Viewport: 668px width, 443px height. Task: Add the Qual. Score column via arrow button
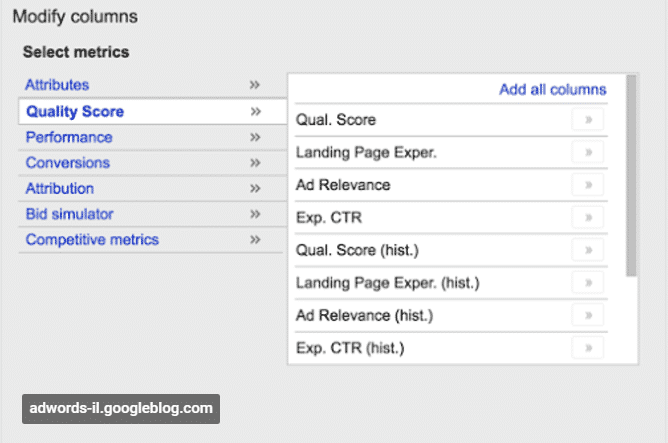point(588,120)
